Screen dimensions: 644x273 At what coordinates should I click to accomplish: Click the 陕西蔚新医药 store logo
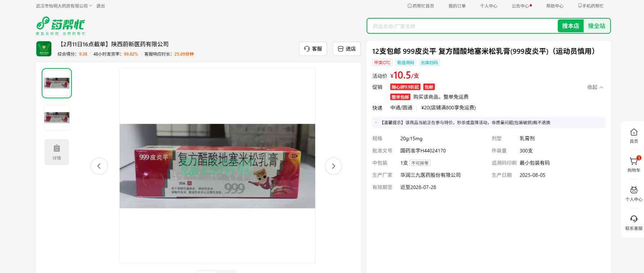(x=44, y=49)
